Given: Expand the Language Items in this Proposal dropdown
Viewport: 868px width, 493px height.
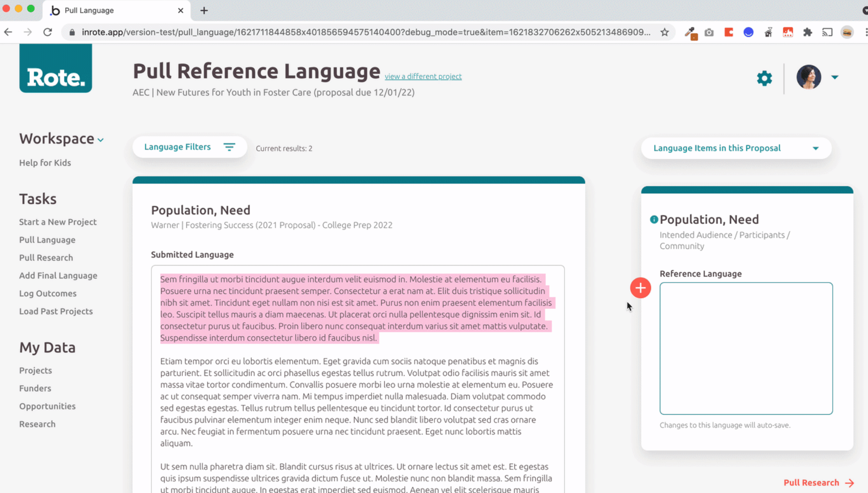Looking at the screenshot, I should pos(816,148).
